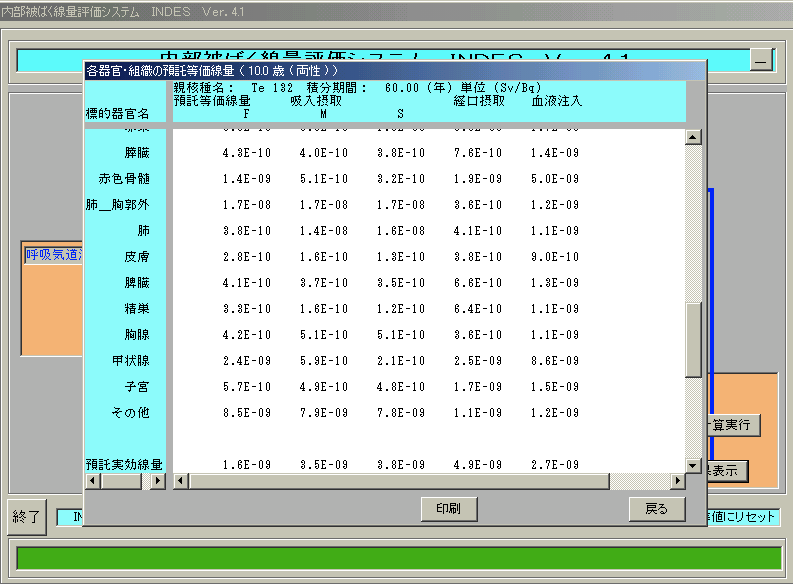793x584 pixels.
Task: Click the 預託実効線量 row label
Action: pyautogui.click(x=124, y=465)
